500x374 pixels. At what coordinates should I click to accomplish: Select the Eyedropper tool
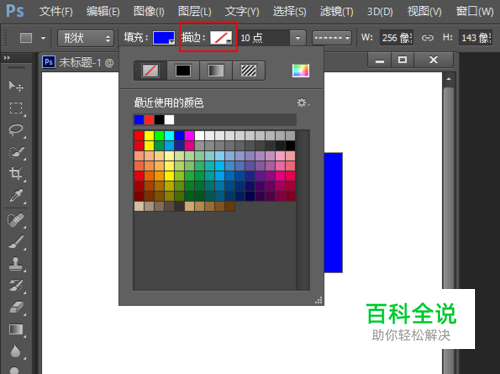pyautogui.click(x=16, y=196)
